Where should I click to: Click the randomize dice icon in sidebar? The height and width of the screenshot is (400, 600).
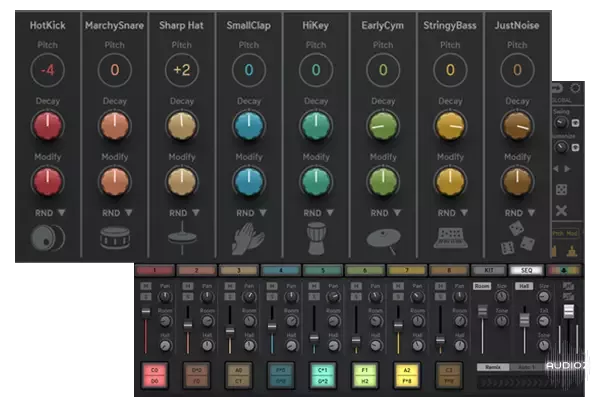(x=561, y=189)
